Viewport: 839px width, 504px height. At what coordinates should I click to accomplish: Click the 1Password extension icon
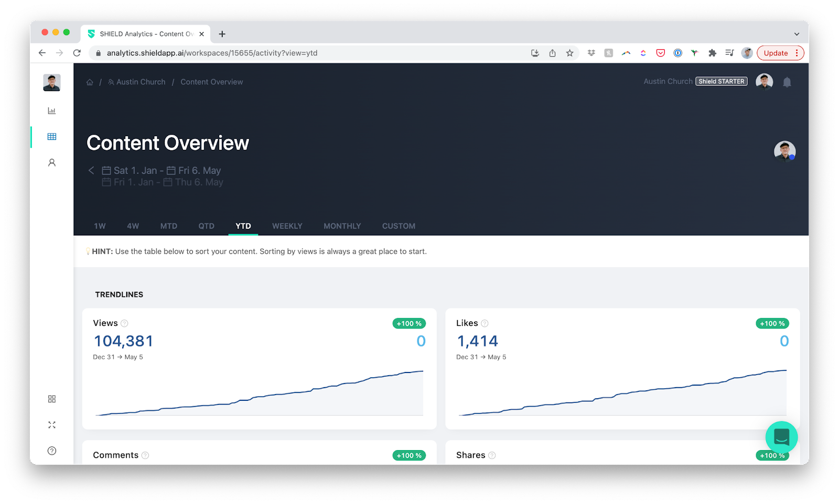(678, 53)
